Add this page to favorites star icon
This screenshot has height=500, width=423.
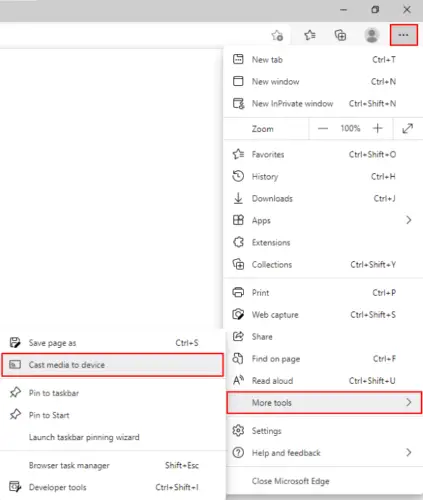click(x=277, y=35)
